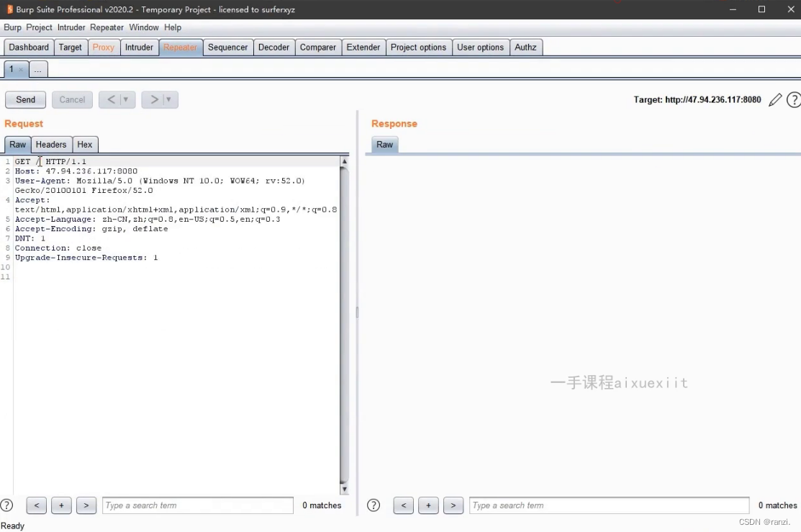Screen dimensions: 801x532
Task: Switch to the Target tab
Action: (x=70, y=48)
